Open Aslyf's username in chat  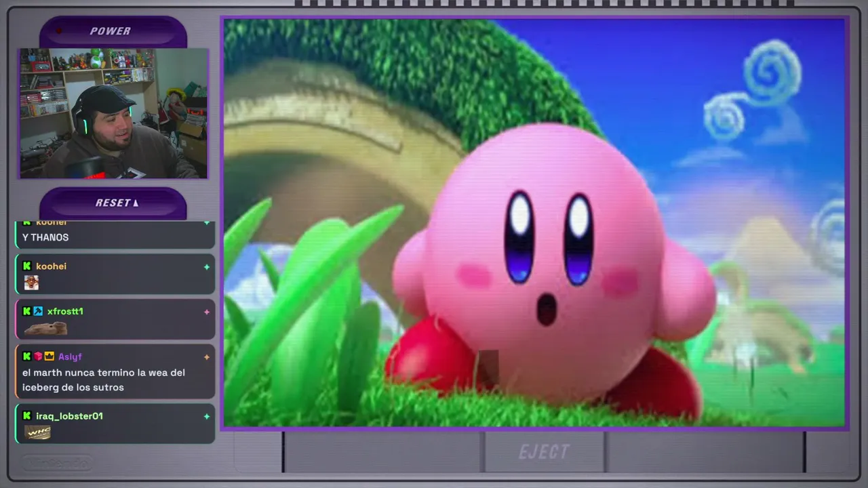coord(70,357)
